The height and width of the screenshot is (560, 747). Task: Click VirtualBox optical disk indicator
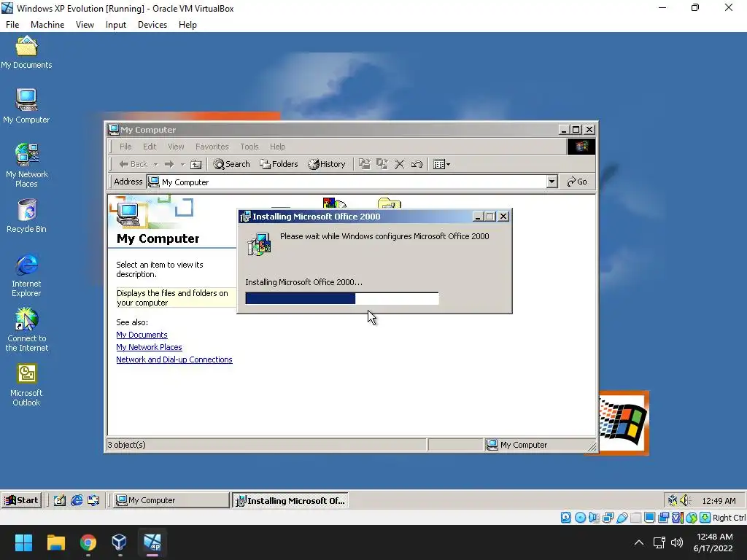580,517
